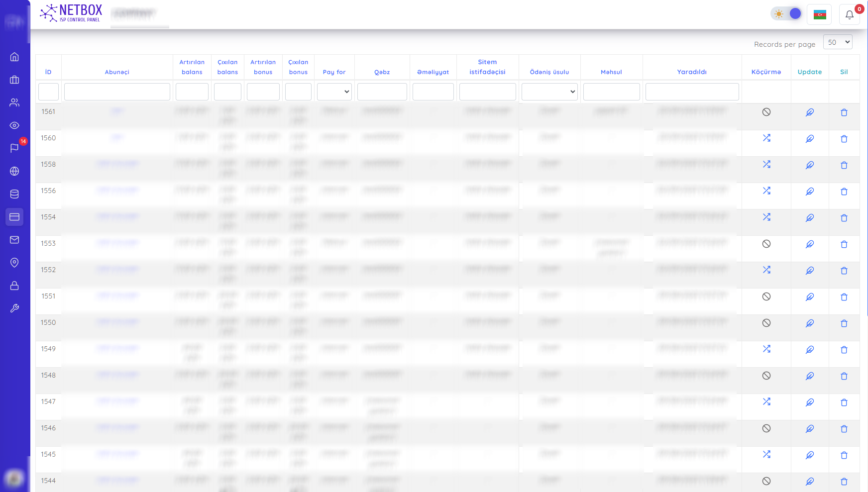Click the Azerbaijan flag language button
This screenshot has width=868, height=492.
pos(819,14)
